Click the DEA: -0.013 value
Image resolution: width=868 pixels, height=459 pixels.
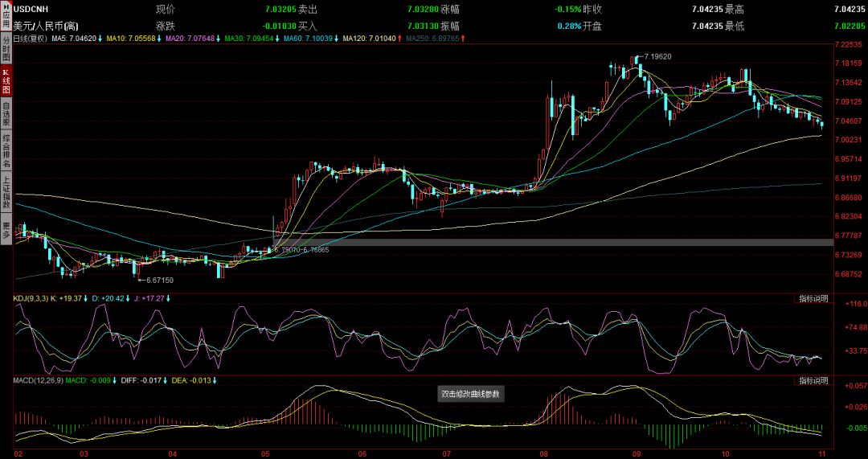point(193,380)
